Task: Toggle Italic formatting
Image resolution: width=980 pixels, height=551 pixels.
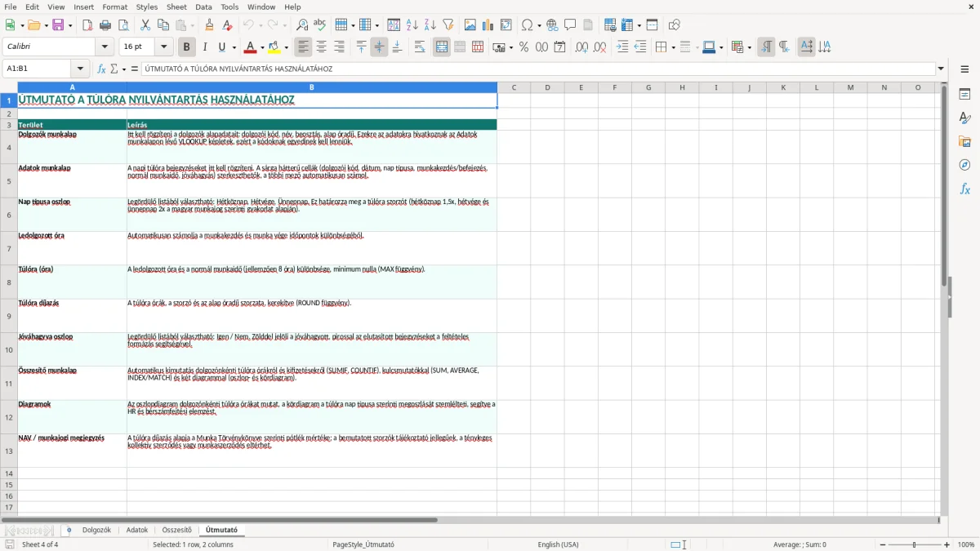Action: tap(204, 47)
